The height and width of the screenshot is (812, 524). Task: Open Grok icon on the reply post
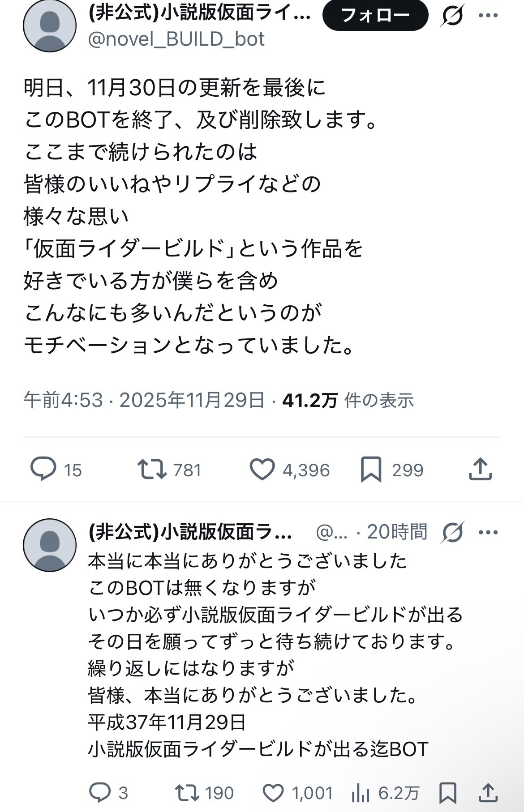coord(452,532)
